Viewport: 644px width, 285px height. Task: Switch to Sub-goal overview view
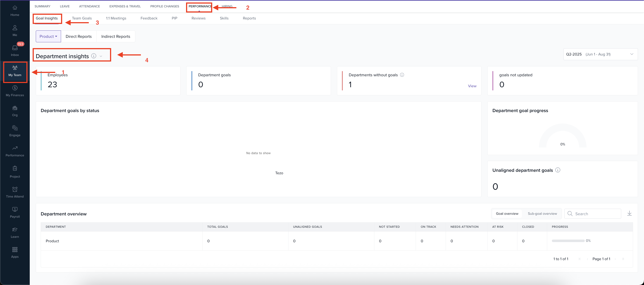coord(542,213)
